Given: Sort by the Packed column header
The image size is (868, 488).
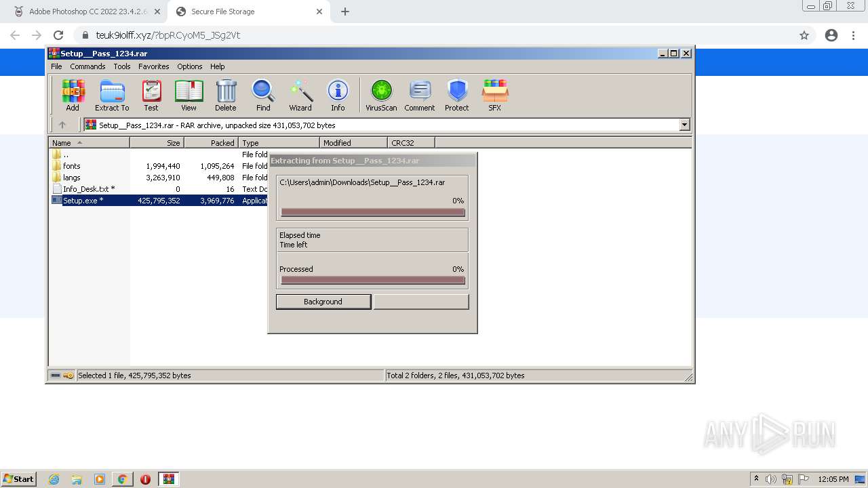Looking at the screenshot, I should (211, 143).
